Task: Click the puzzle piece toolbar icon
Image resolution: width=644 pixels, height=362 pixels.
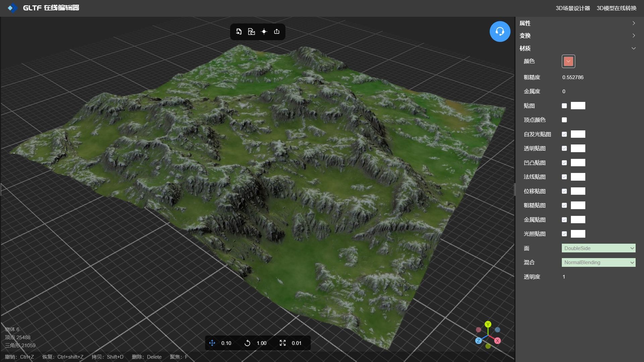Action: 251,32
